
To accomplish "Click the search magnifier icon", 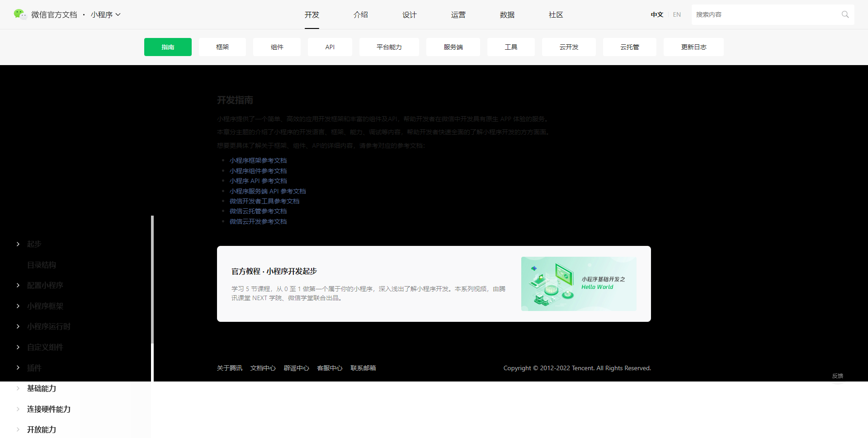I will tap(845, 14).
